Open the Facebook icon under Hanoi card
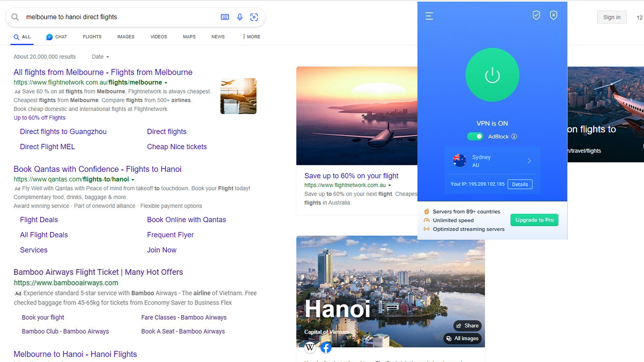This screenshot has width=644, height=362. tap(326, 347)
